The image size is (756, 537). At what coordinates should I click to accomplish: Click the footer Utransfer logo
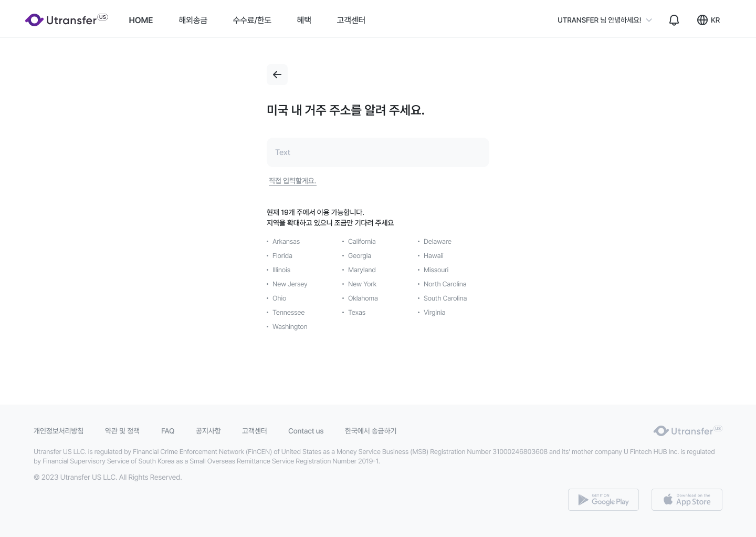pos(688,431)
